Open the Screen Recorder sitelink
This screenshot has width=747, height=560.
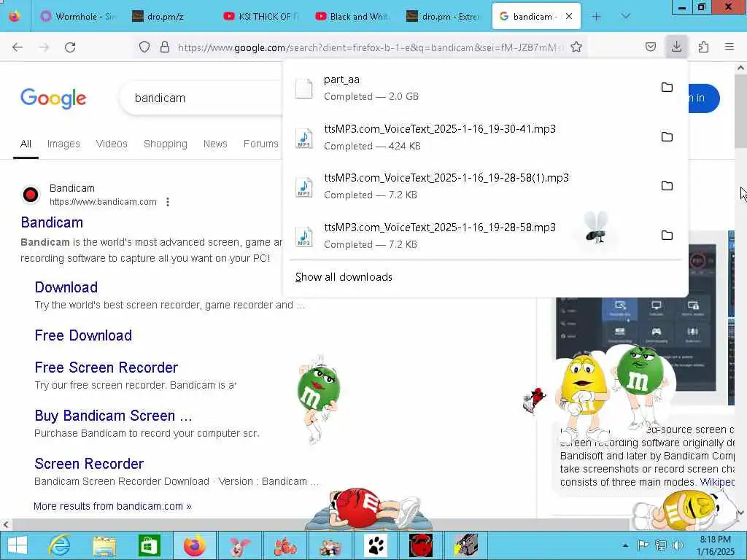coord(89,464)
